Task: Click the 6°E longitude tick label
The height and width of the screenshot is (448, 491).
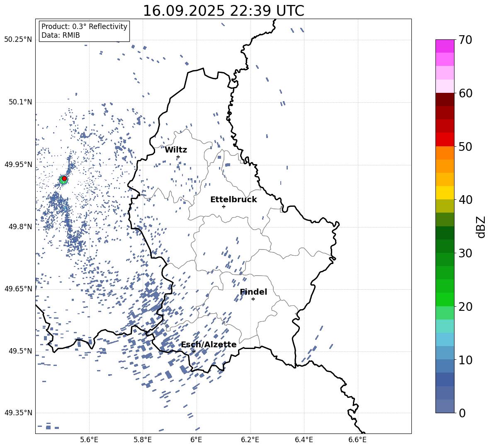Action: pyautogui.click(x=196, y=440)
